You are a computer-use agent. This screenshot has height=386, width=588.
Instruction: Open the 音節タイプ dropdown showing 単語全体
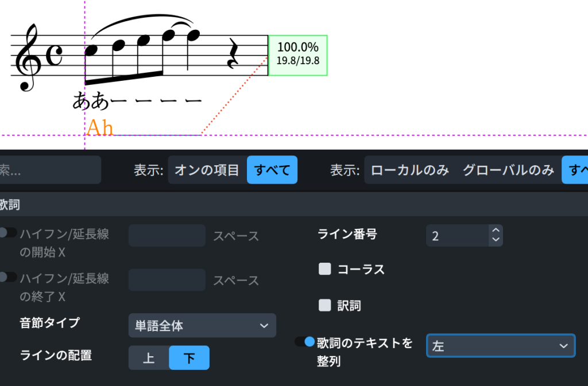[202, 325]
